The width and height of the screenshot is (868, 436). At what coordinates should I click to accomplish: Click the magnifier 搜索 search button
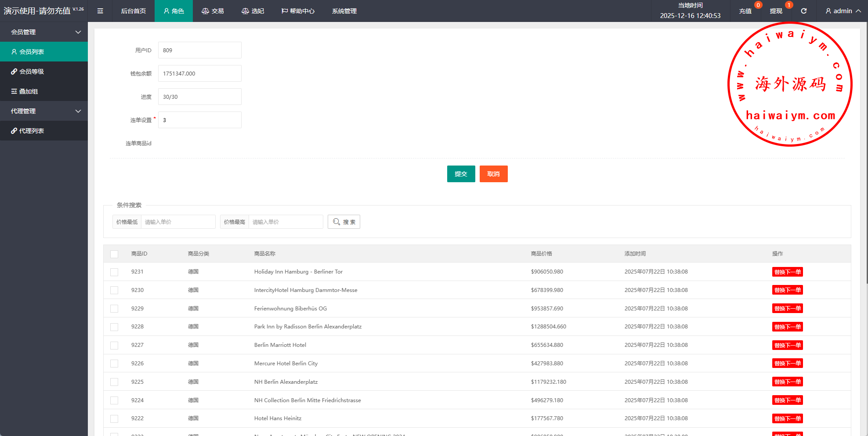[344, 222]
